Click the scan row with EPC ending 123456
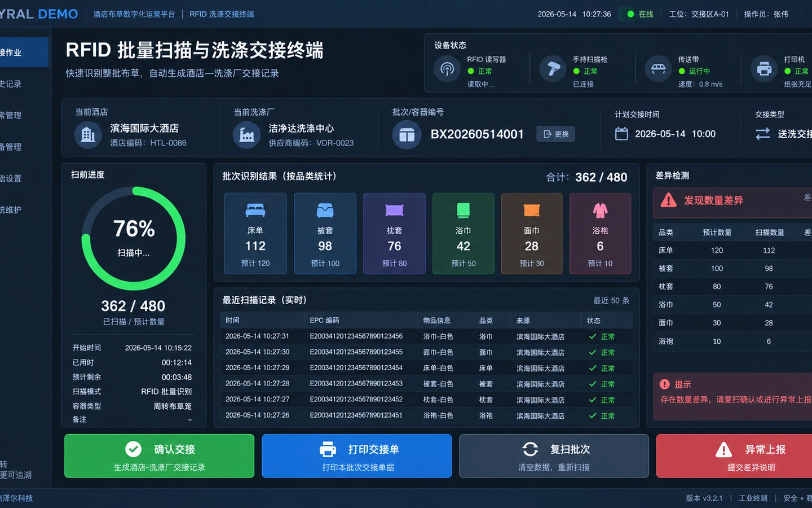 [x=426, y=336]
